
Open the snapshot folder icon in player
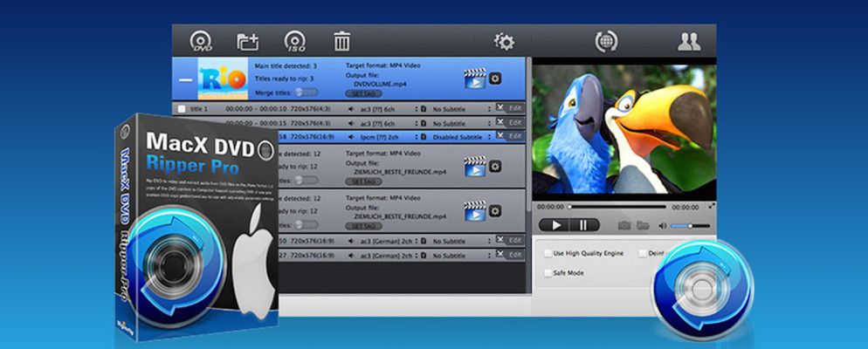(642, 225)
